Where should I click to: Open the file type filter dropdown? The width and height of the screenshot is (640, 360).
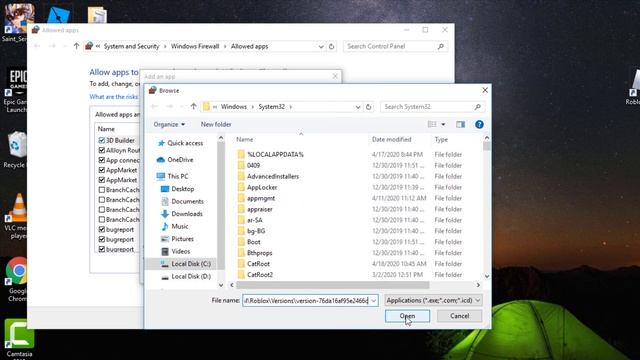[x=433, y=300]
